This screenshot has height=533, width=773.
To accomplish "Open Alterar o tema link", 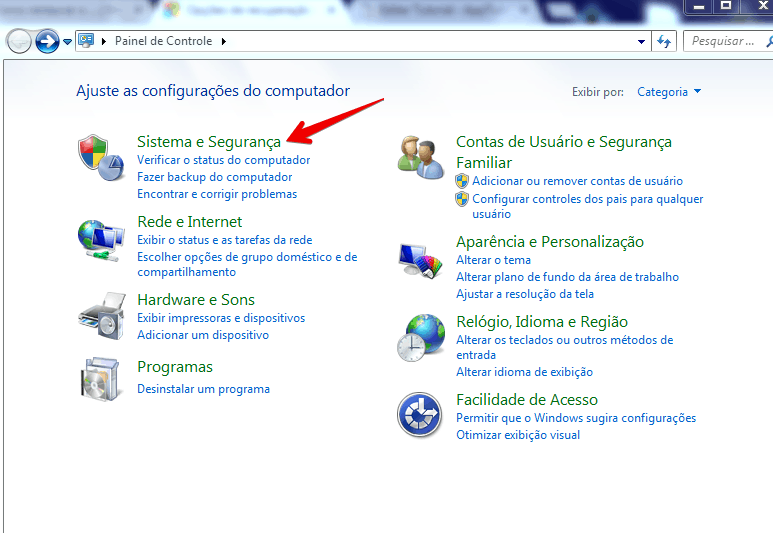I will click(x=493, y=260).
